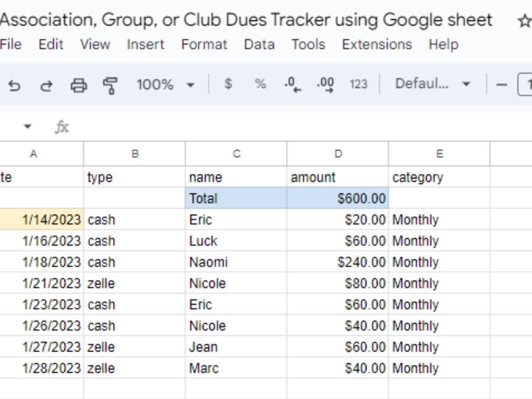The image size is (532, 399).
Task: Select the Paint format tool
Action: (x=110, y=84)
